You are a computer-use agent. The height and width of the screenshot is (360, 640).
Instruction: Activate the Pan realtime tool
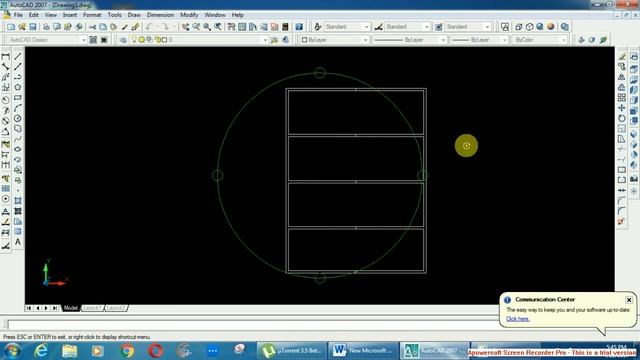point(186,27)
